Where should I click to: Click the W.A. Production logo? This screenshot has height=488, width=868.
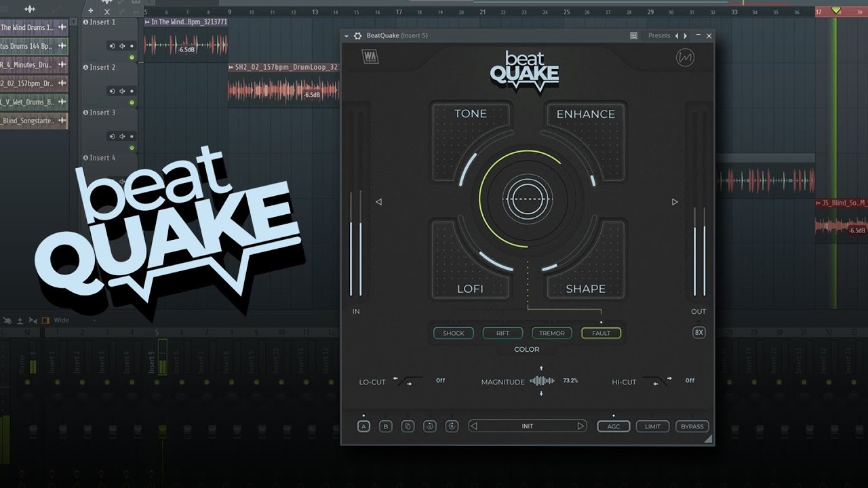(x=371, y=58)
